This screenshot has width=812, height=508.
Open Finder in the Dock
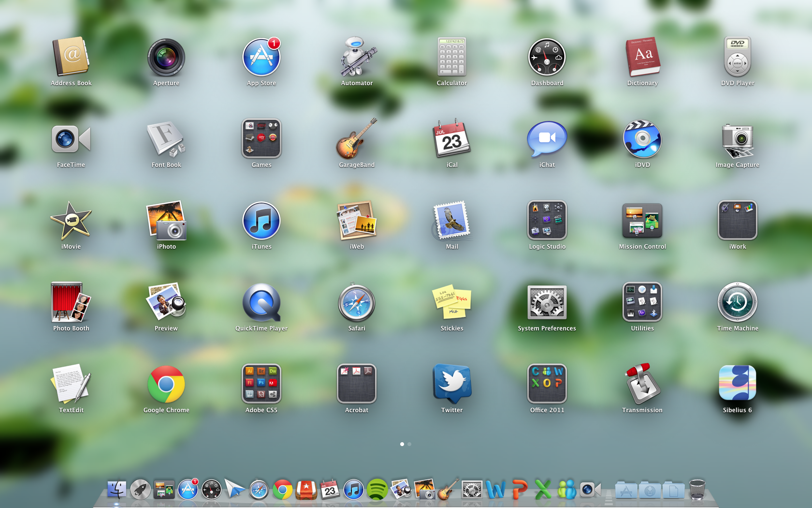pos(116,490)
